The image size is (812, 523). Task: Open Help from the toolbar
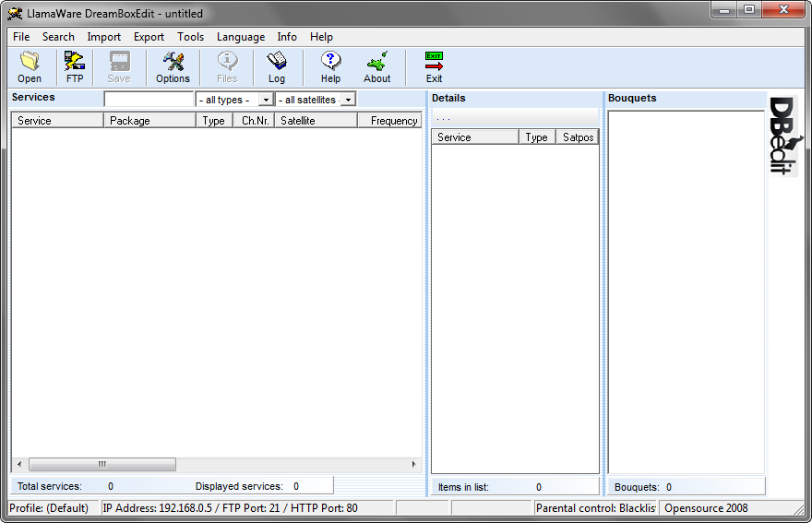[x=330, y=67]
